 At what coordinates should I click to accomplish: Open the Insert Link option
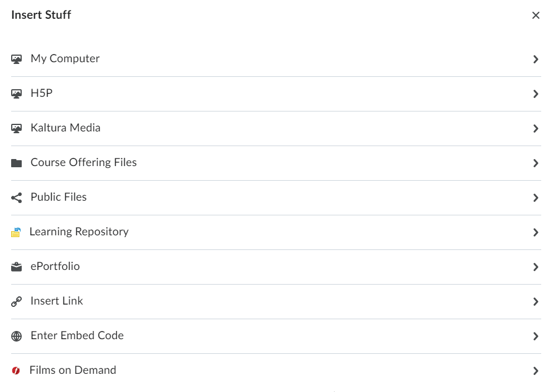57,301
